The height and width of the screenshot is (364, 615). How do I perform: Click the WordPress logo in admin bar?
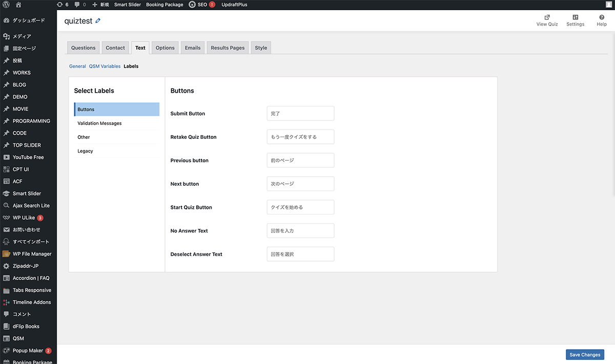pyautogui.click(x=6, y=5)
